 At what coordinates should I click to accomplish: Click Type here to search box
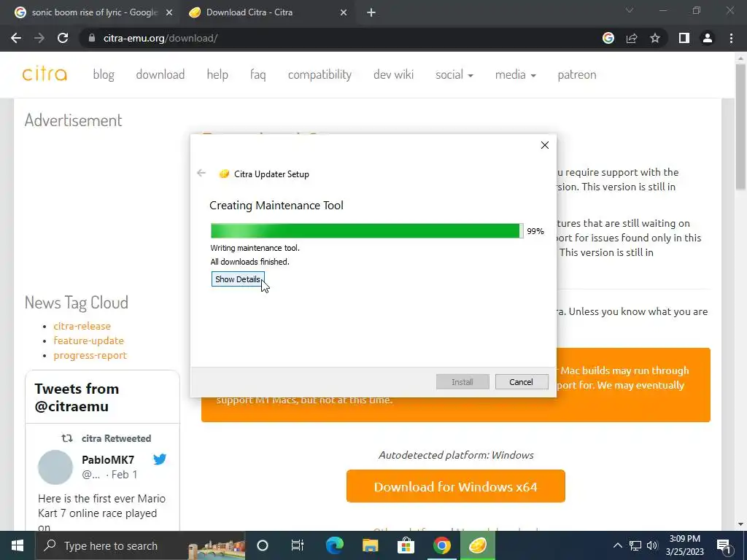pos(141,545)
